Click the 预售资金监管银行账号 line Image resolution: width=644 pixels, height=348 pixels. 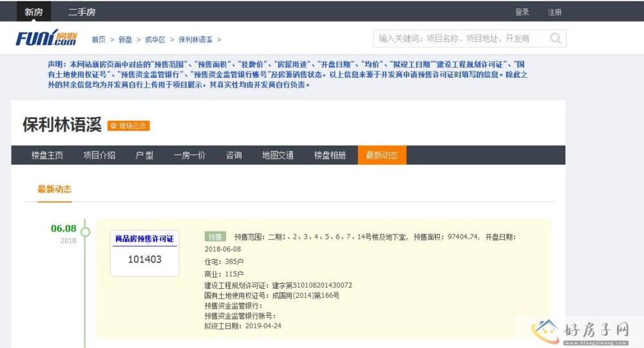pos(240,316)
